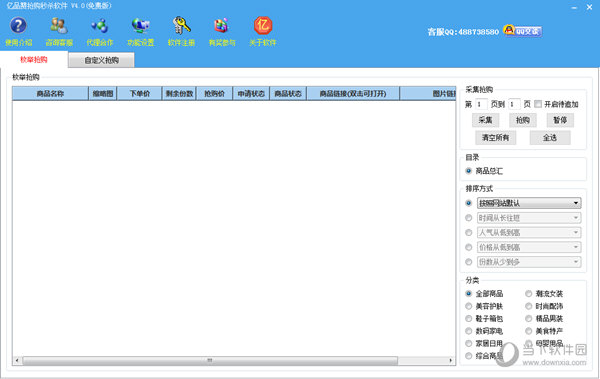Click the 抢购价 column header

pos(214,93)
